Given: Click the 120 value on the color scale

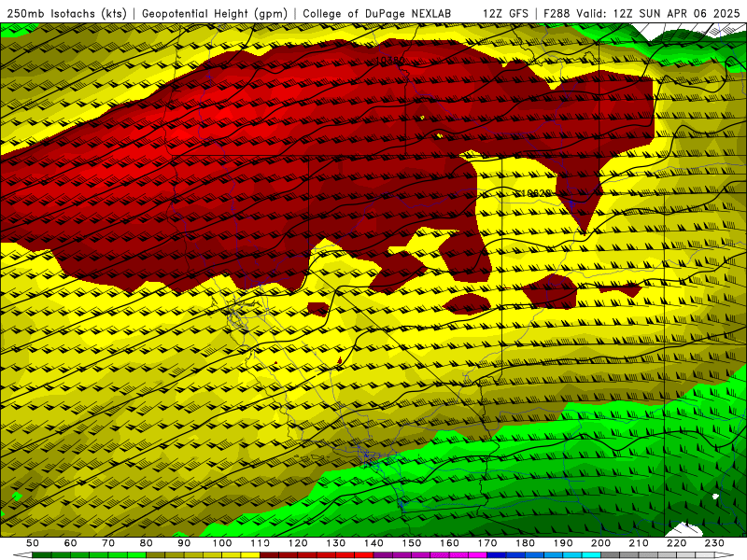Looking at the screenshot, I should click(298, 543).
